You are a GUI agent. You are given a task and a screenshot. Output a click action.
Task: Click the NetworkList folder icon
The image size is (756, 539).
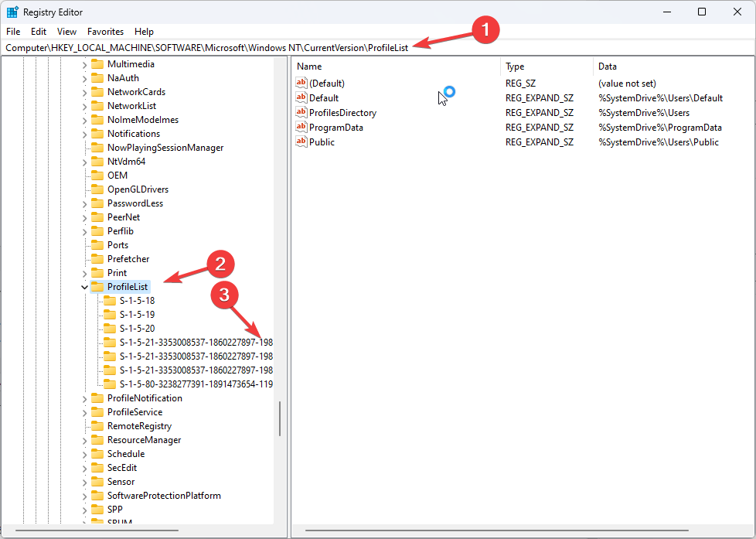(x=97, y=106)
